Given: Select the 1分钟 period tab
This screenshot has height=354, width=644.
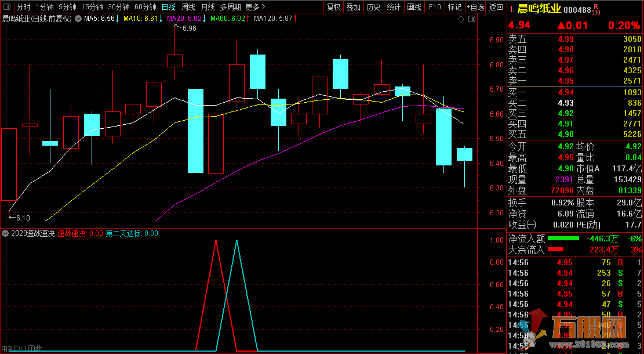Looking at the screenshot, I should pyautogui.click(x=45, y=7).
